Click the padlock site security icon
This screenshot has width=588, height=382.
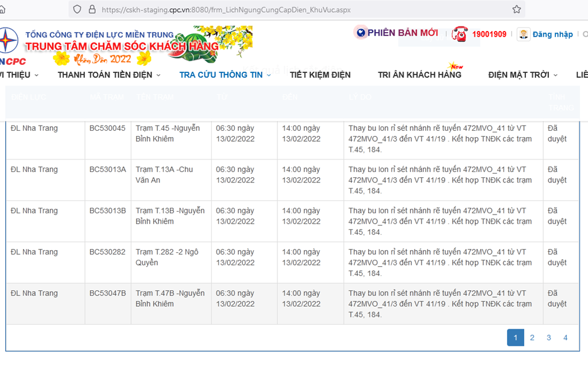pos(92,9)
